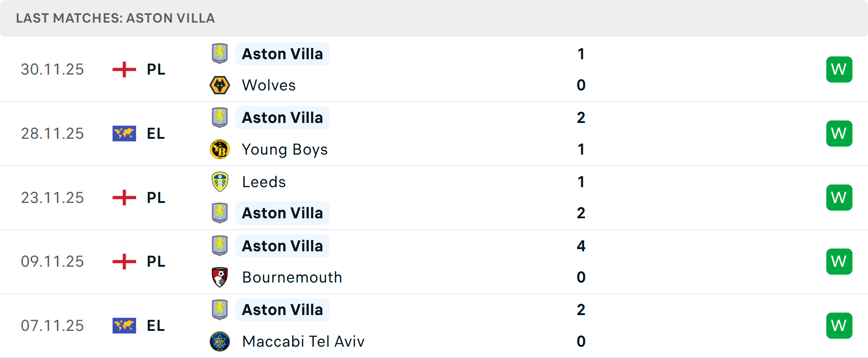Select the date 23.11.25
The width and height of the screenshot is (868, 358).
[x=52, y=198]
